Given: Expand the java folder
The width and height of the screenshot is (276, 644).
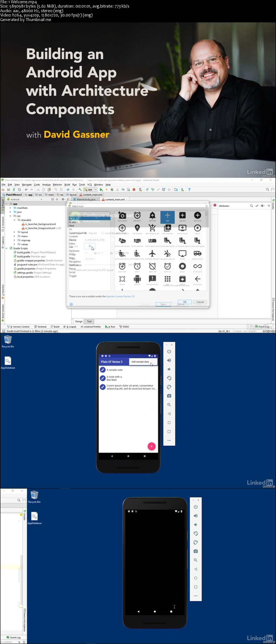Looking at the screenshot, I should (10, 212).
